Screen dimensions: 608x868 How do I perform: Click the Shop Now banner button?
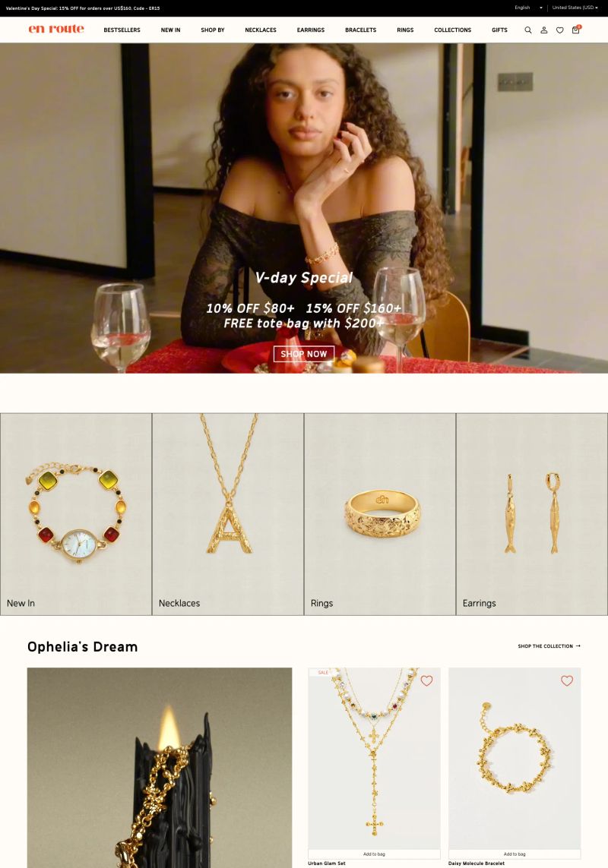[304, 354]
